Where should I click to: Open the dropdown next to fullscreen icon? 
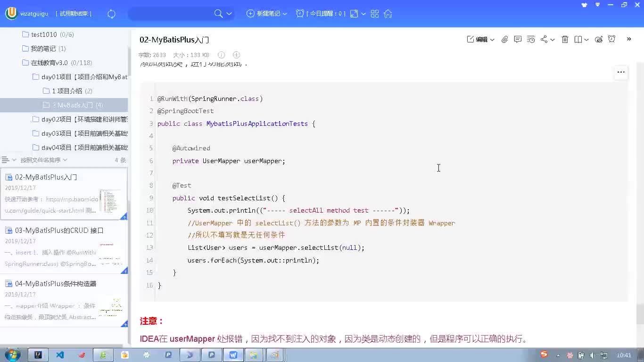click(x=363, y=14)
